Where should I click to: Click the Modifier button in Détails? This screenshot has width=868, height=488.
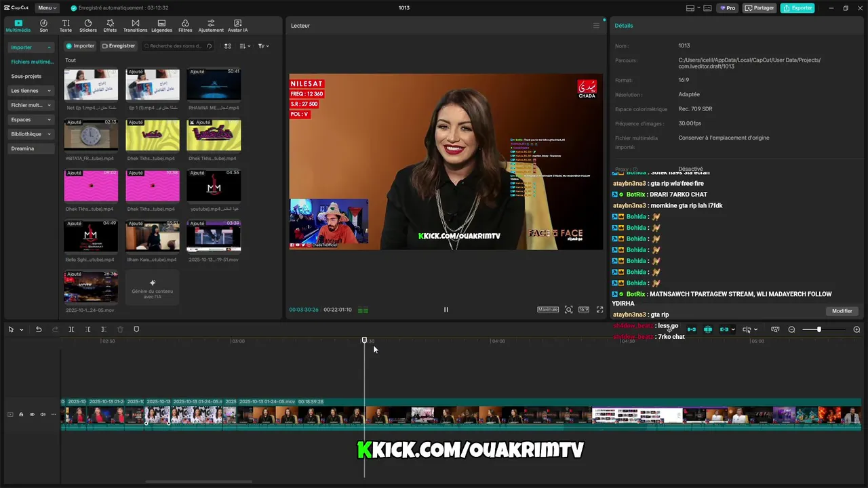(842, 311)
